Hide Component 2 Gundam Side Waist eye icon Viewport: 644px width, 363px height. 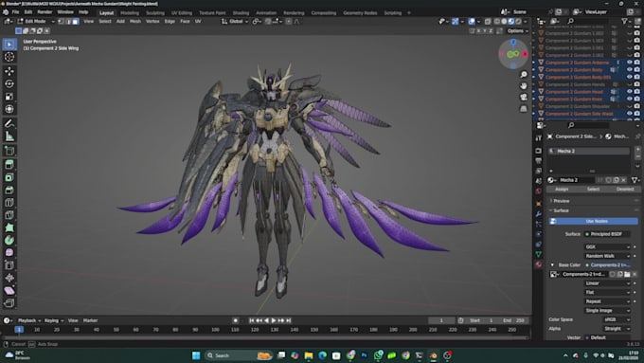pos(629,114)
